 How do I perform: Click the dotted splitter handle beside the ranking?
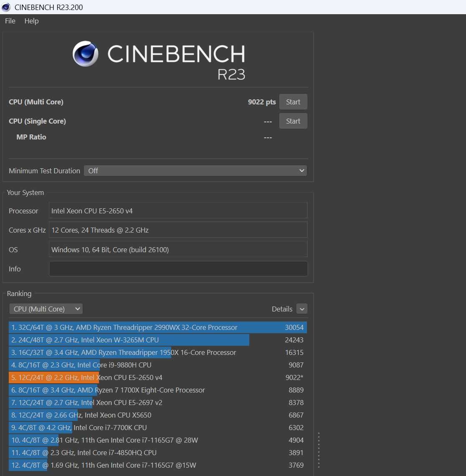click(319, 450)
